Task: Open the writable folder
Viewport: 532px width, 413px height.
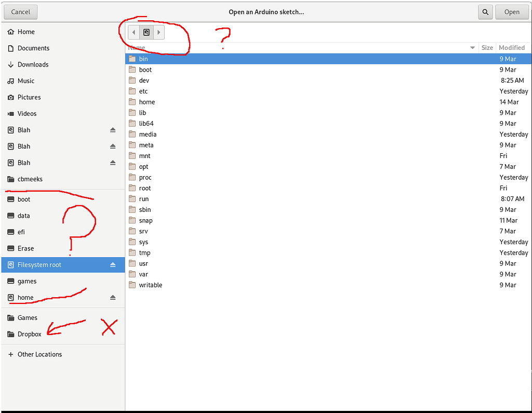Action: tap(151, 285)
